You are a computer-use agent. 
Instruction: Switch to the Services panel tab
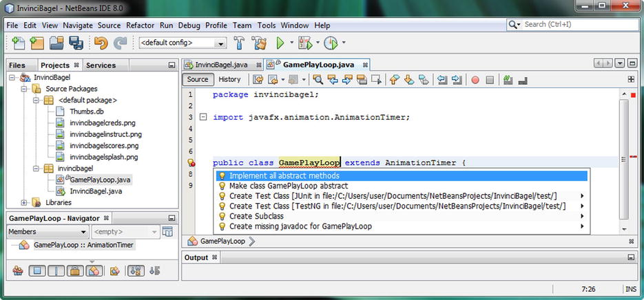pyautogui.click(x=101, y=65)
